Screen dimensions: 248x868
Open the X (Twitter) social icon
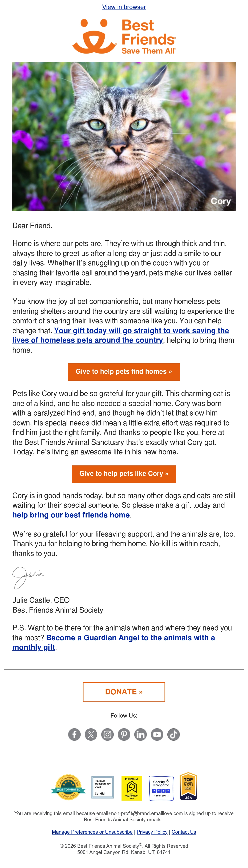(x=91, y=734)
